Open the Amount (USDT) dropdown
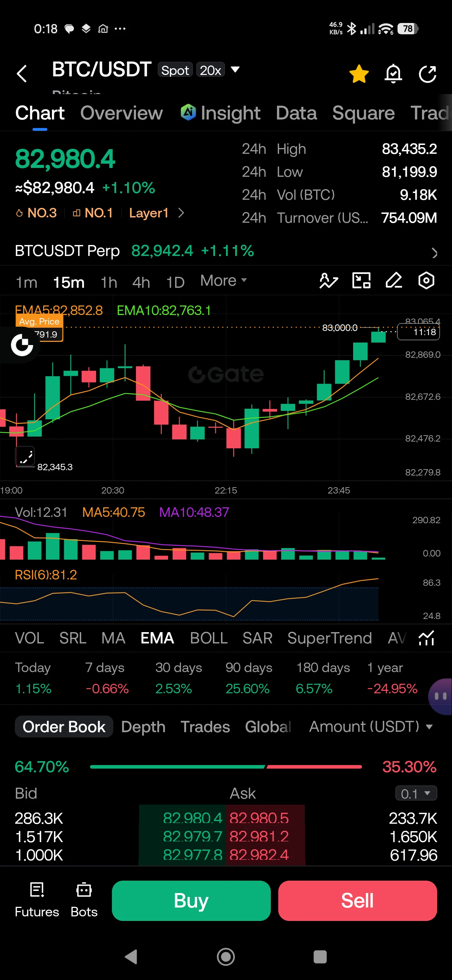452x980 pixels. (371, 727)
